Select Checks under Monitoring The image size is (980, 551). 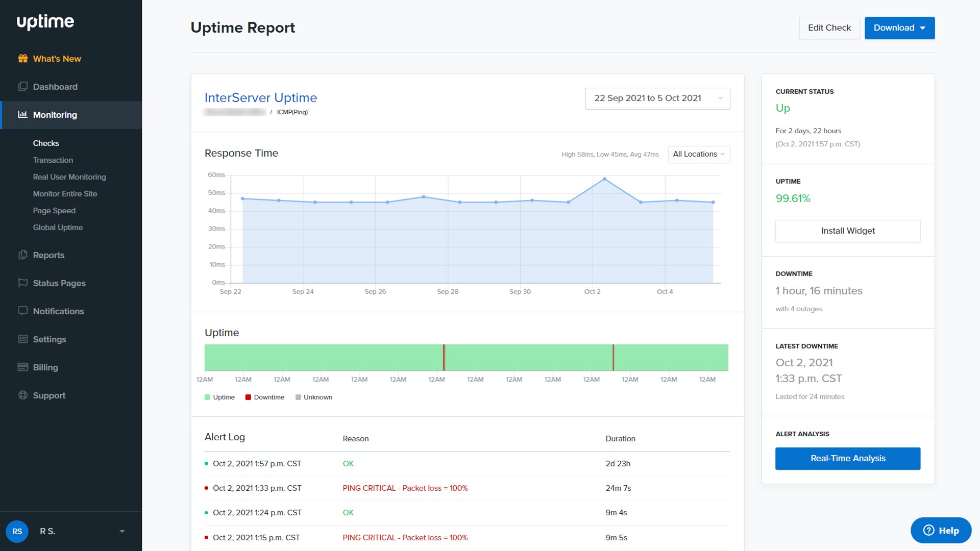pyautogui.click(x=46, y=143)
